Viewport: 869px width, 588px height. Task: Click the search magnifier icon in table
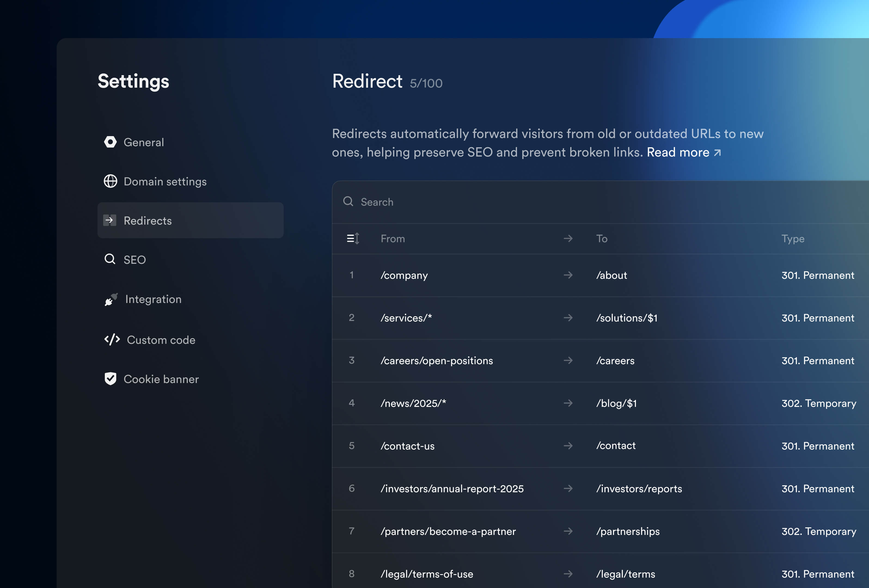(x=348, y=201)
